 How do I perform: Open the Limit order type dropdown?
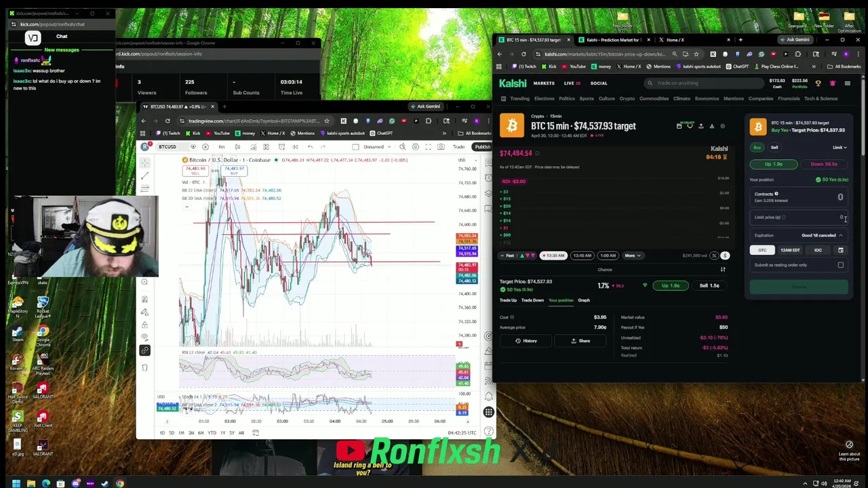[840, 147]
